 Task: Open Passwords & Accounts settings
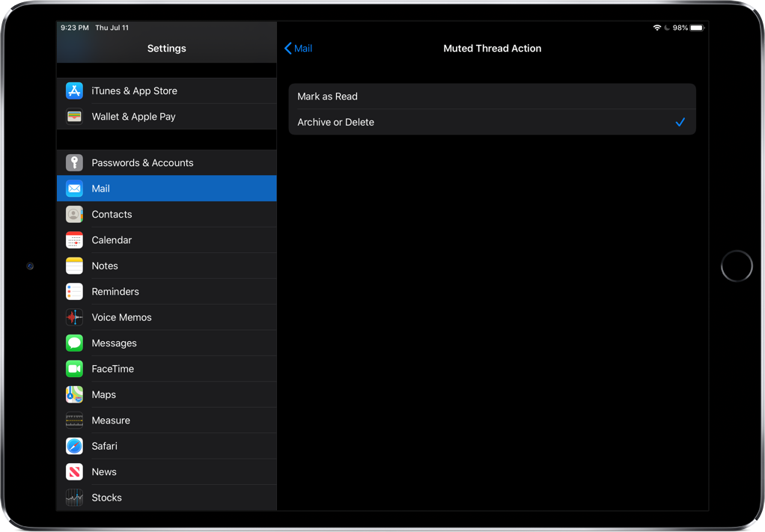click(x=167, y=163)
